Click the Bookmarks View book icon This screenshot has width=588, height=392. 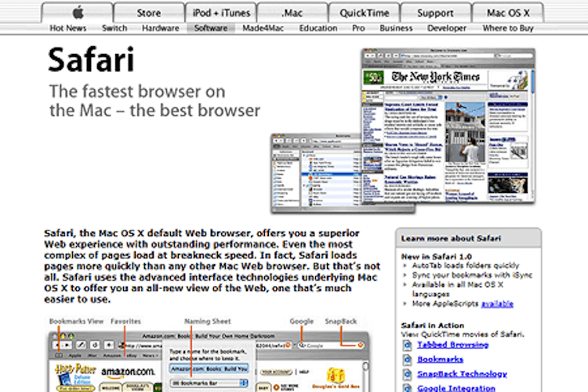(60, 355)
